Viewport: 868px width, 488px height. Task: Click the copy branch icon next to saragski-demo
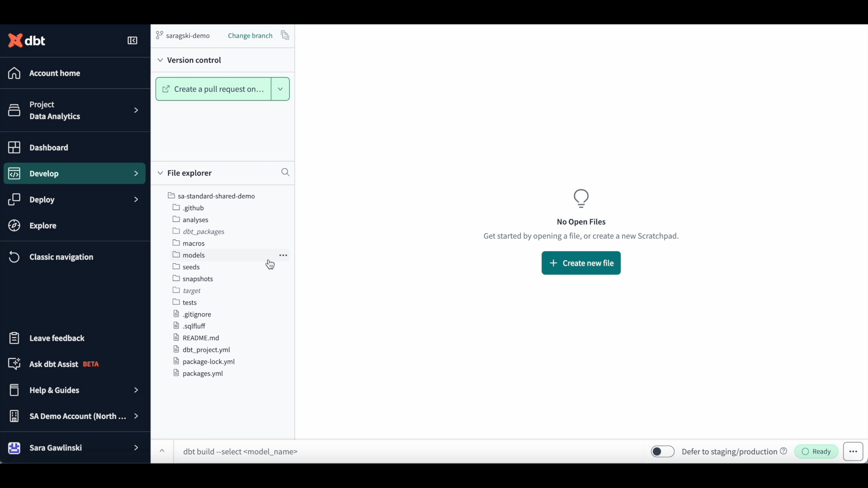click(x=285, y=35)
